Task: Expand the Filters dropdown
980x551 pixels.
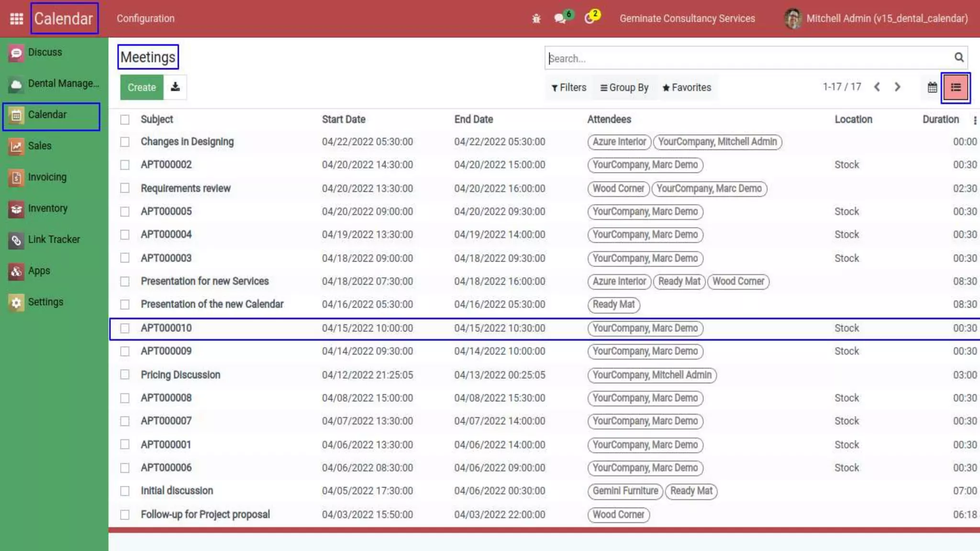Action: click(x=568, y=88)
